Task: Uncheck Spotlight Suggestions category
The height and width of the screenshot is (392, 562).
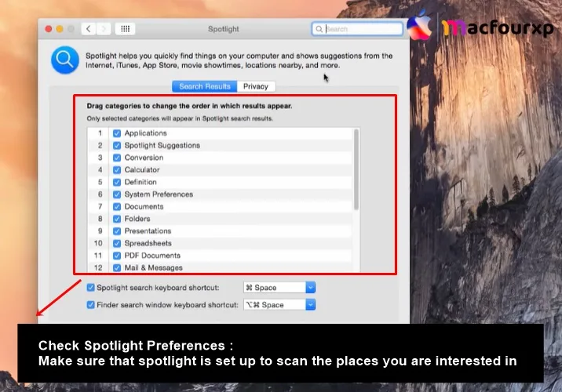Action: tap(117, 145)
